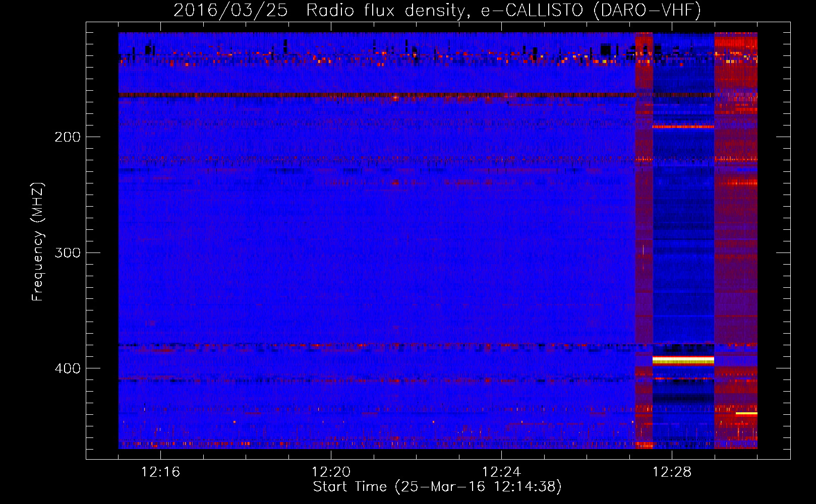Click the 12:28 time tick label
The width and height of the screenshot is (816, 504).
672,472
